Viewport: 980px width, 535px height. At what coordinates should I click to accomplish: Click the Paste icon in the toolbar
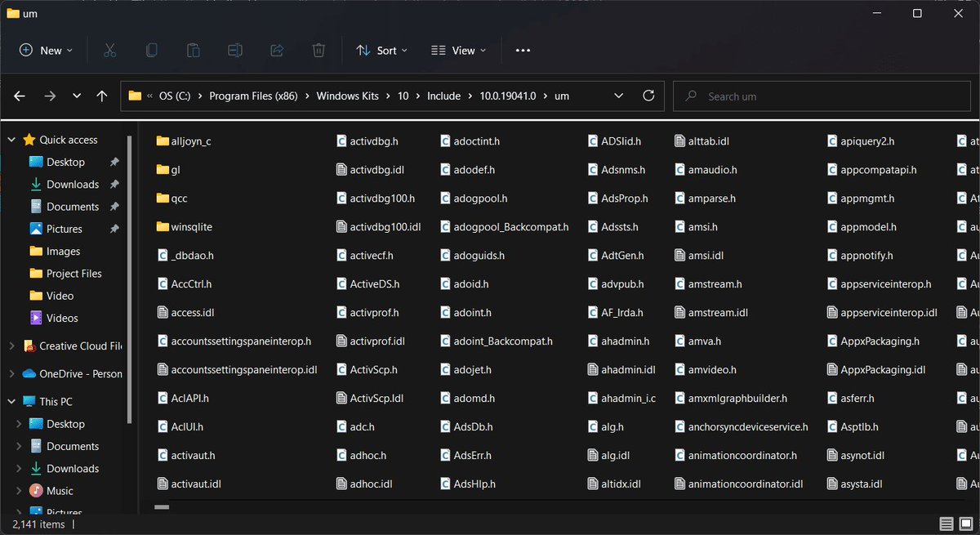(194, 50)
